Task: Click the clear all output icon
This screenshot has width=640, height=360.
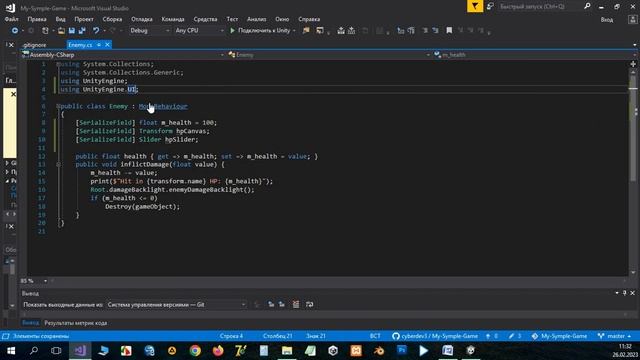Action: click(296, 304)
